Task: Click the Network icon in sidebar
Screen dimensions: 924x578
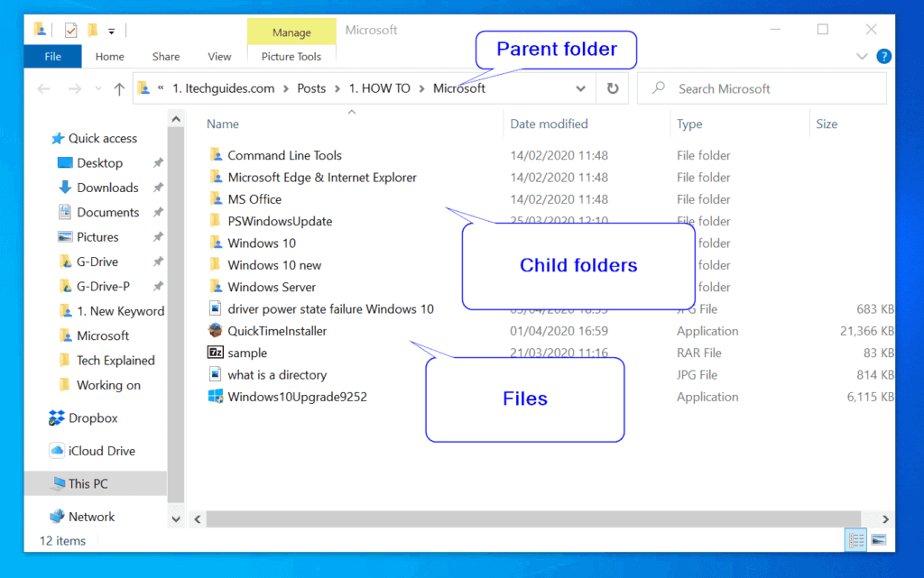Action: coord(57,516)
